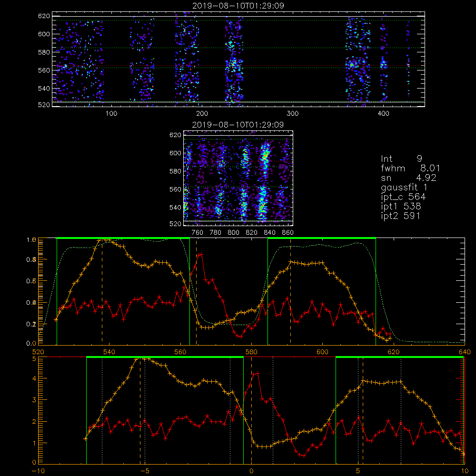Select the 'sn 4.92' readout line
Image resolution: width=476 pixels, height=476 pixels.
[x=408, y=178]
